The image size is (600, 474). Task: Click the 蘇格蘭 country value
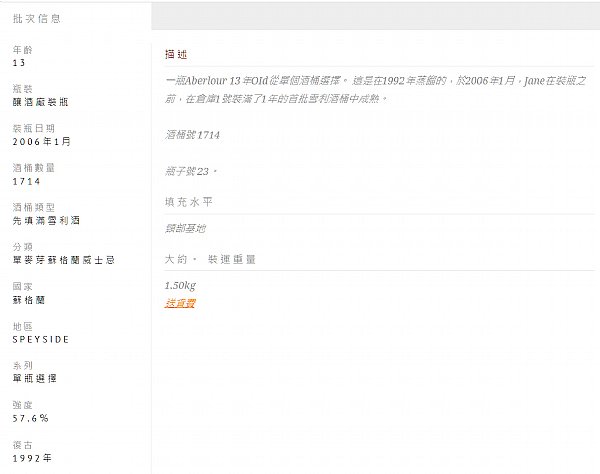[29, 300]
